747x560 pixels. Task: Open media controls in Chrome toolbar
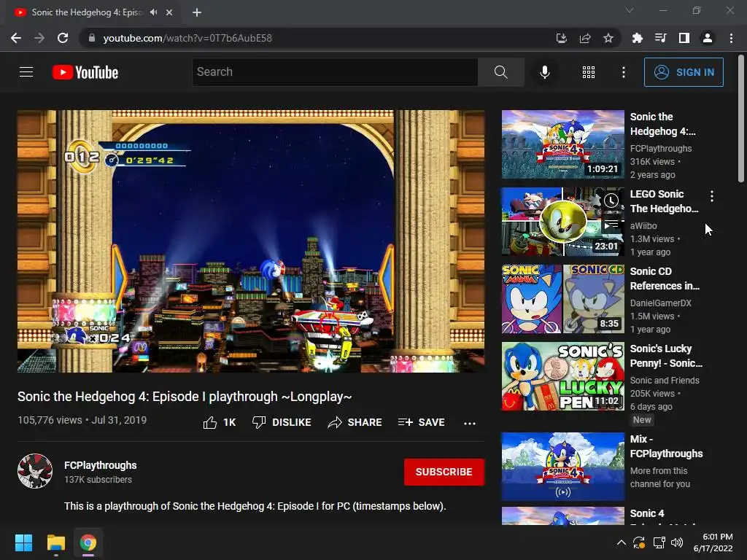point(660,38)
